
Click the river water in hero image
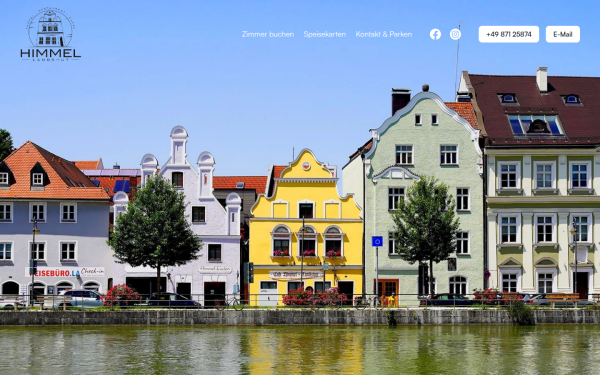(x=300, y=350)
